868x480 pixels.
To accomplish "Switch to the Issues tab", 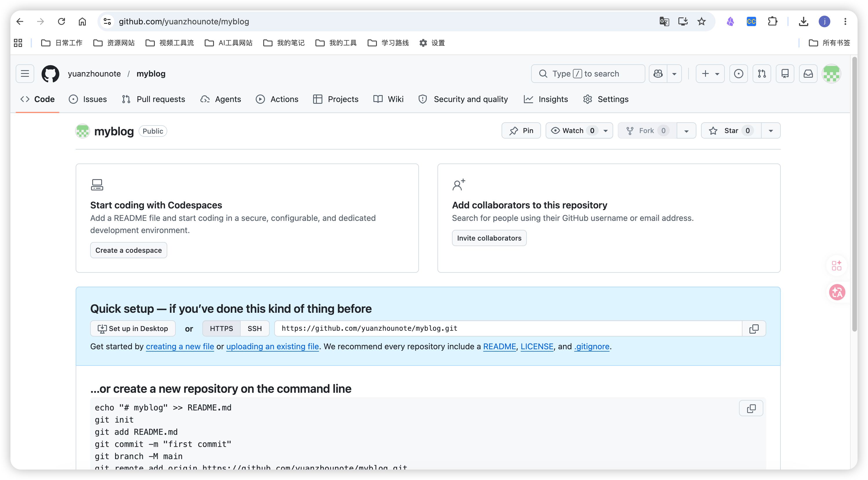I will tap(88, 99).
